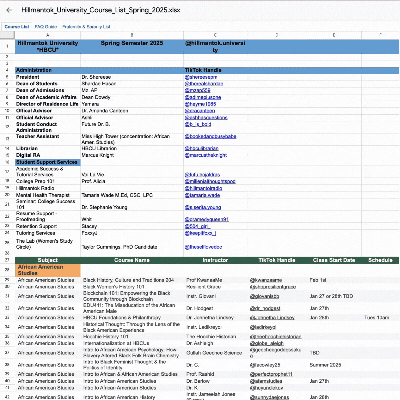The image size is (400, 400).
Task: Open TikTok handle link in Dean of Students row
Action: [x=204, y=84]
